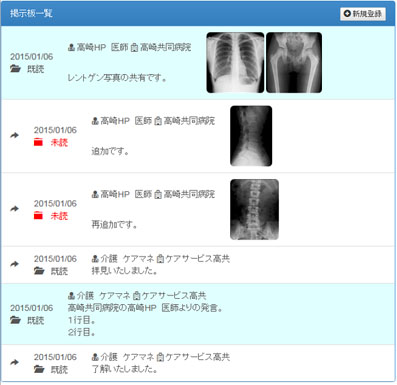Click the 既読 label of レントゲン写真 post
397x385 pixels.
(x=36, y=69)
